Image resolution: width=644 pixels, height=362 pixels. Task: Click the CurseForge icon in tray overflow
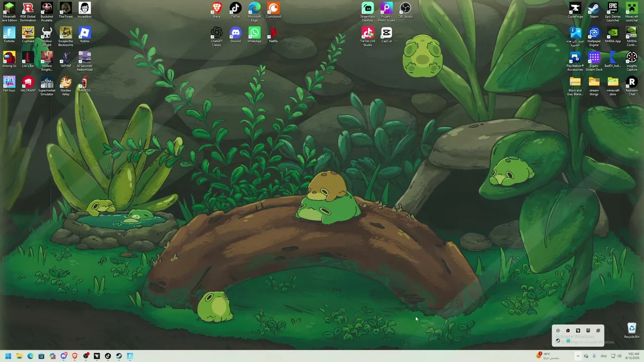click(578, 330)
